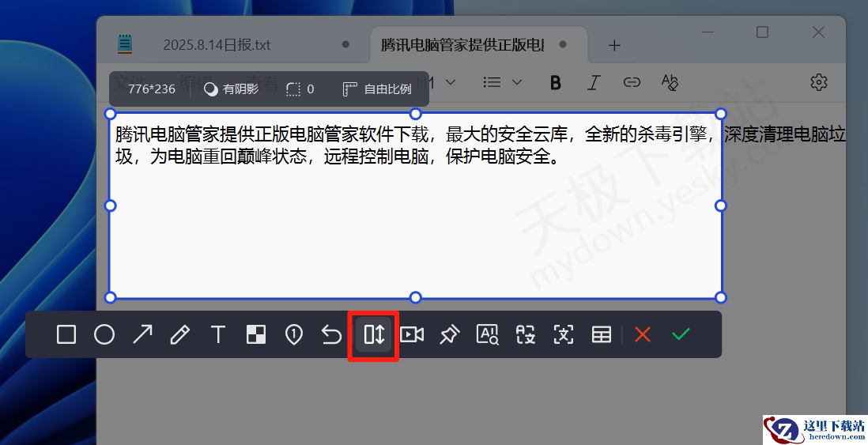Viewport: 868px width, 445px height.
Task: Toggle bold formatting in Notepad
Action: [x=555, y=82]
